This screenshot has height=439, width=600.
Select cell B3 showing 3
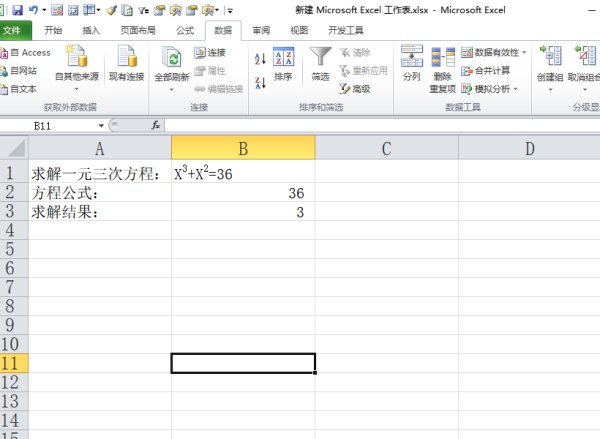(243, 211)
